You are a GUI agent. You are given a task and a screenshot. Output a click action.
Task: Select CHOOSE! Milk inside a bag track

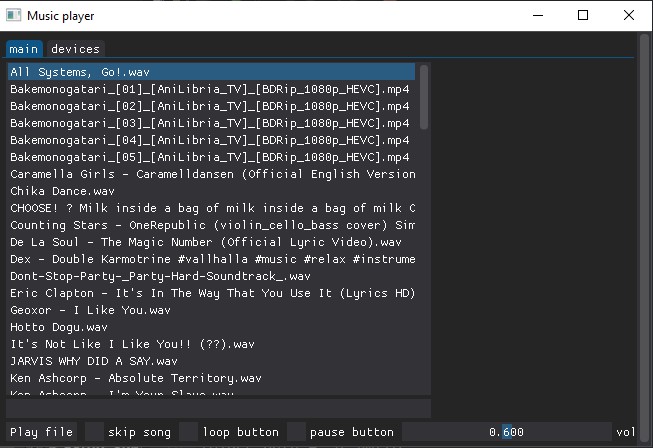pos(211,208)
